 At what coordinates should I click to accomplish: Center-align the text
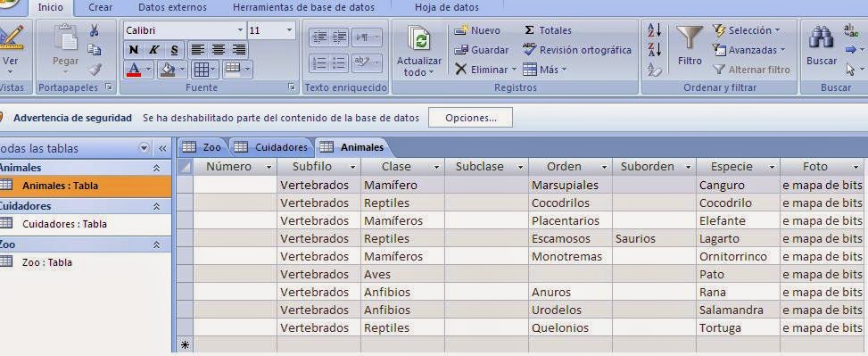pos(218,50)
